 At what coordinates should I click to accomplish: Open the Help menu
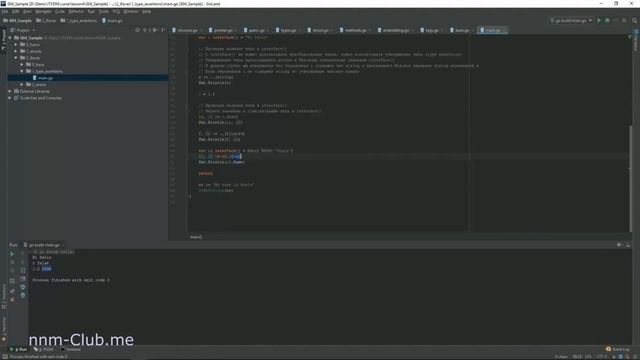[x=147, y=11]
